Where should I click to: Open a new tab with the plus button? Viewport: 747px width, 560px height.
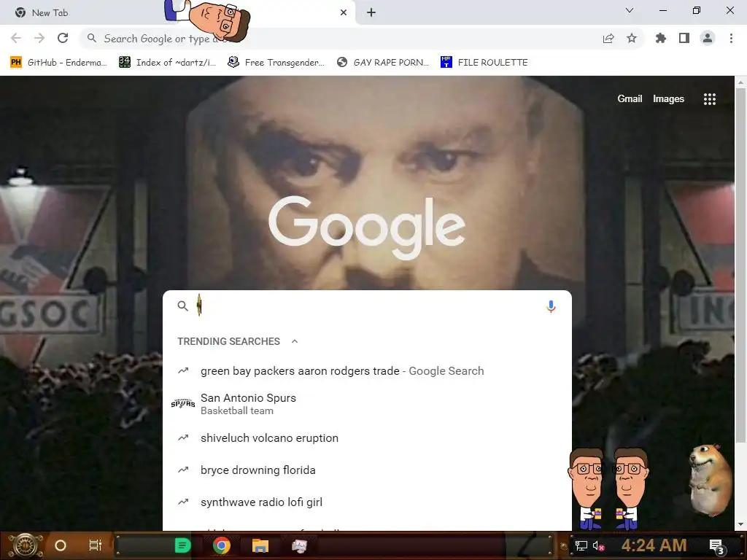point(371,13)
